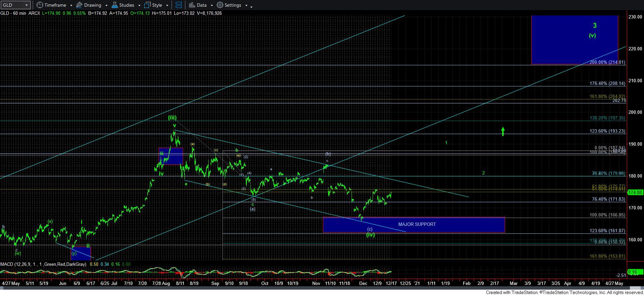The image size is (644, 295).
Task: Click the current price tag 174.88
Action: pos(635,192)
